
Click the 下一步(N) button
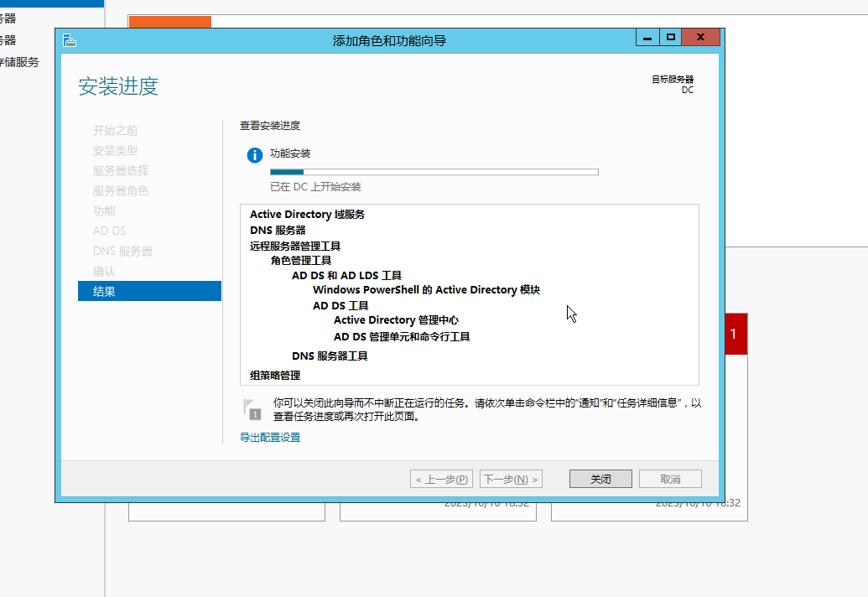511,479
